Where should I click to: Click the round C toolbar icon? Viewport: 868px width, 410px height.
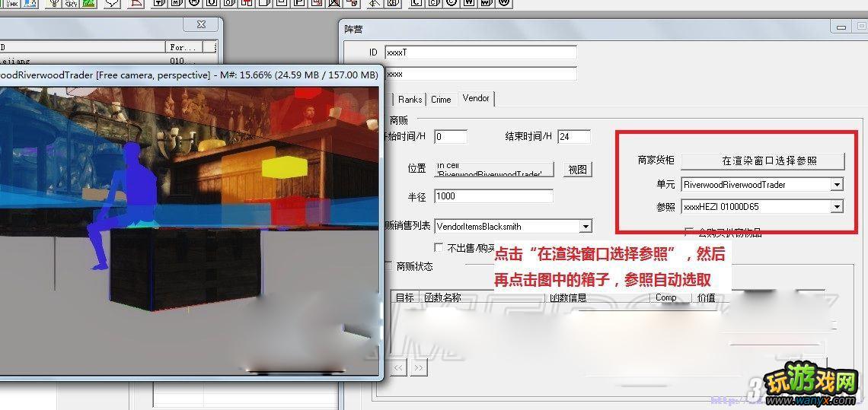tap(452, 3)
